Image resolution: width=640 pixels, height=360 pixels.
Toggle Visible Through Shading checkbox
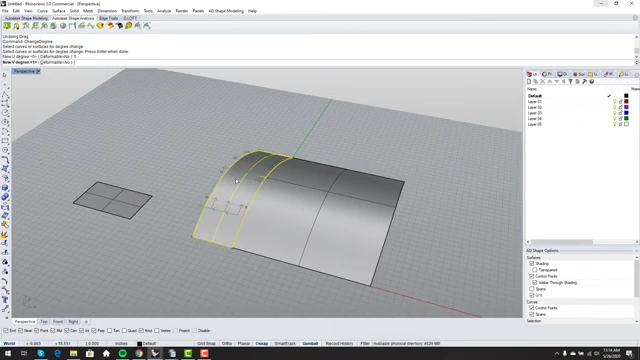coord(535,282)
